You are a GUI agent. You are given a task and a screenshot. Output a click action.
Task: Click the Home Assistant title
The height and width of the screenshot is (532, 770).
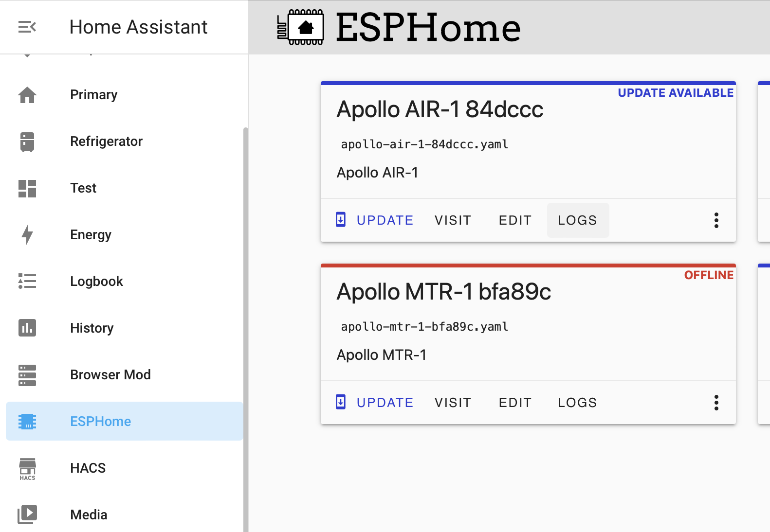(139, 27)
